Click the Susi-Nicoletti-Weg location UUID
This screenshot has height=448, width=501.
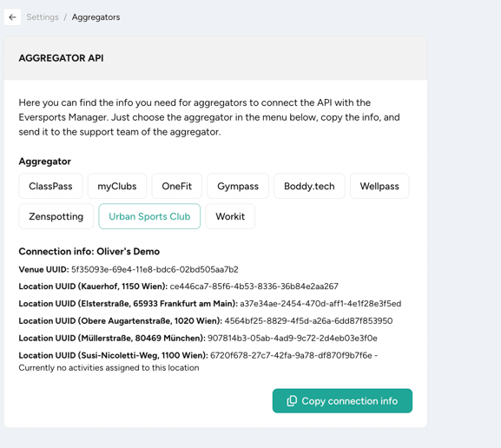point(291,355)
